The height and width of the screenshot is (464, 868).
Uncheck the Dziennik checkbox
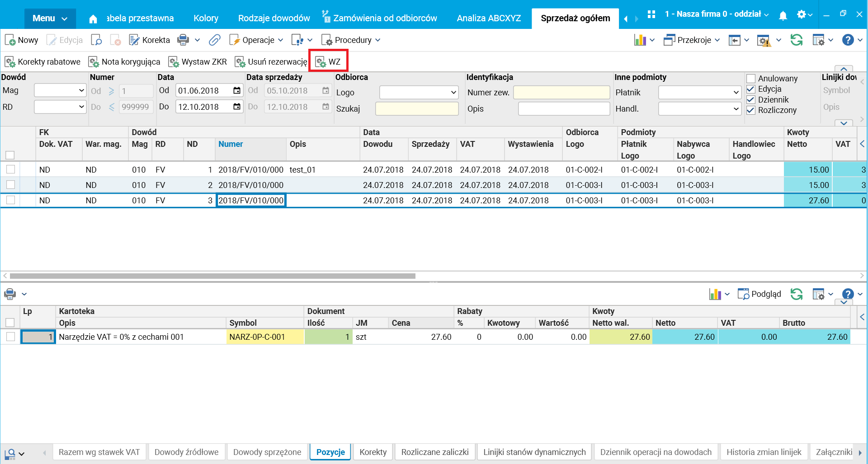[x=751, y=99]
